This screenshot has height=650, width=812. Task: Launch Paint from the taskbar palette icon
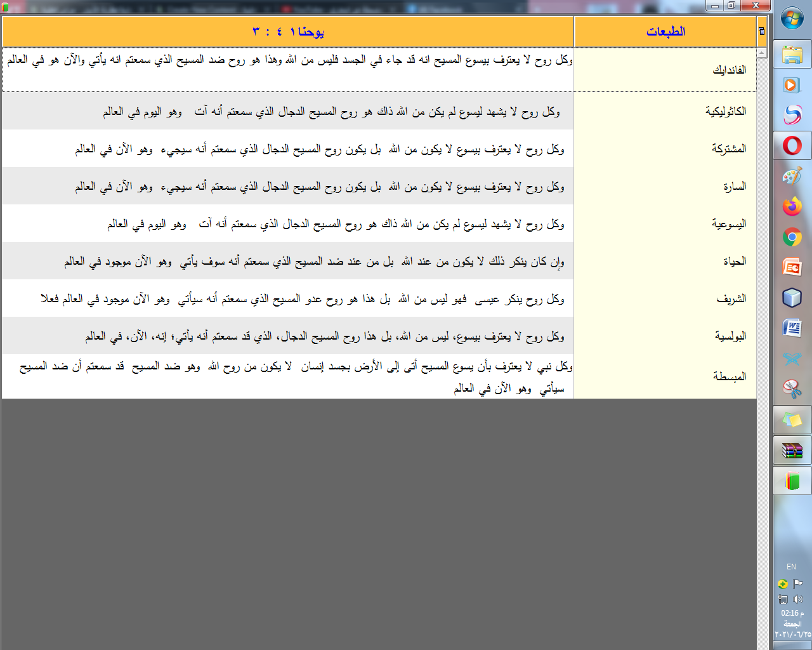(x=792, y=176)
